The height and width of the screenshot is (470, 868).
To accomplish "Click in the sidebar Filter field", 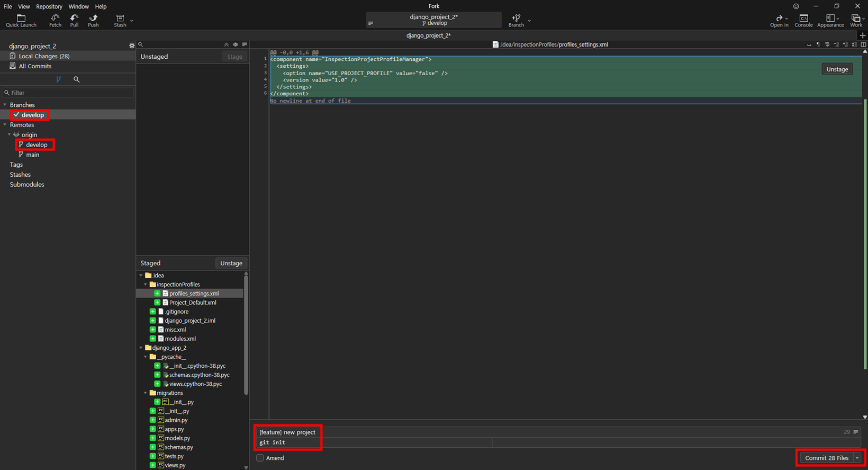I will (x=68, y=93).
